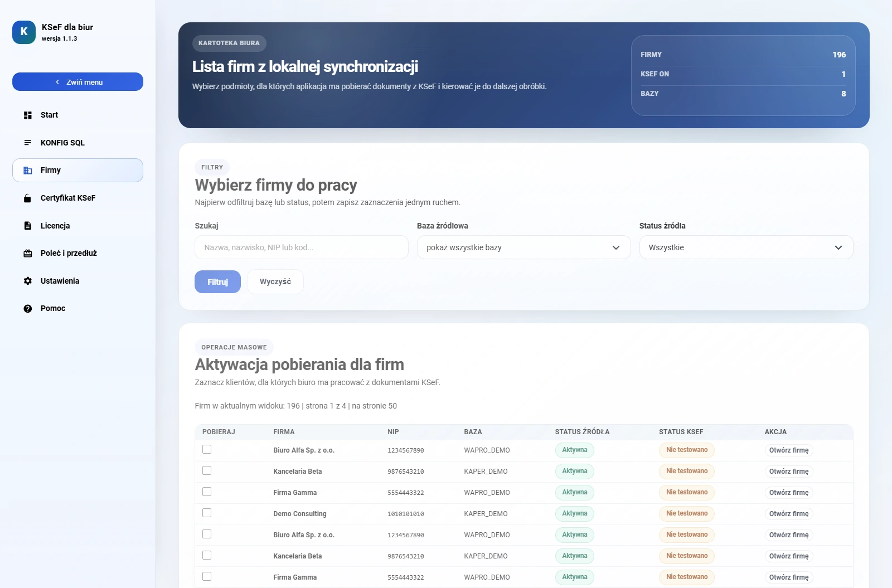Open the Licencja page
This screenshot has width=892, height=588.
[x=77, y=226]
